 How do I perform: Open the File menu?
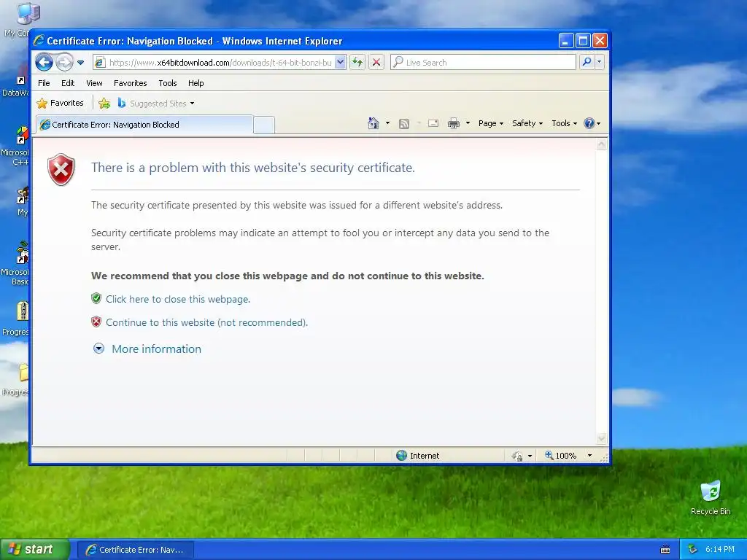pyautogui.click(x=44, y=83)
